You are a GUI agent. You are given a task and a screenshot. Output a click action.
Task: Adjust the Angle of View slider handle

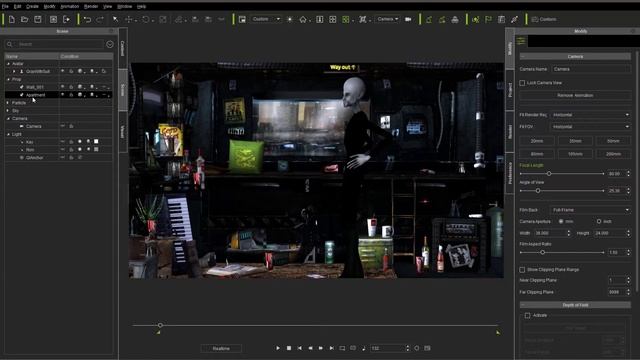538,191
